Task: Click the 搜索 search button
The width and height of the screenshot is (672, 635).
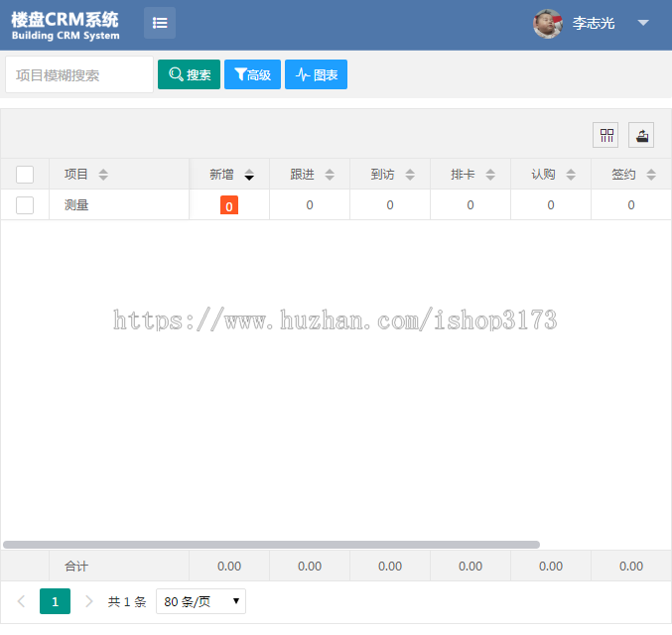Action: click(x=189, y=74)
